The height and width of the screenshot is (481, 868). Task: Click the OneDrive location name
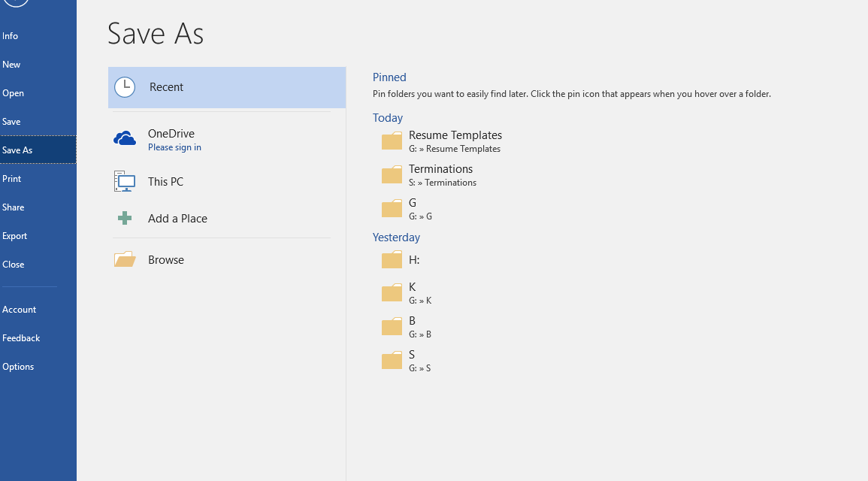[171, 133]
